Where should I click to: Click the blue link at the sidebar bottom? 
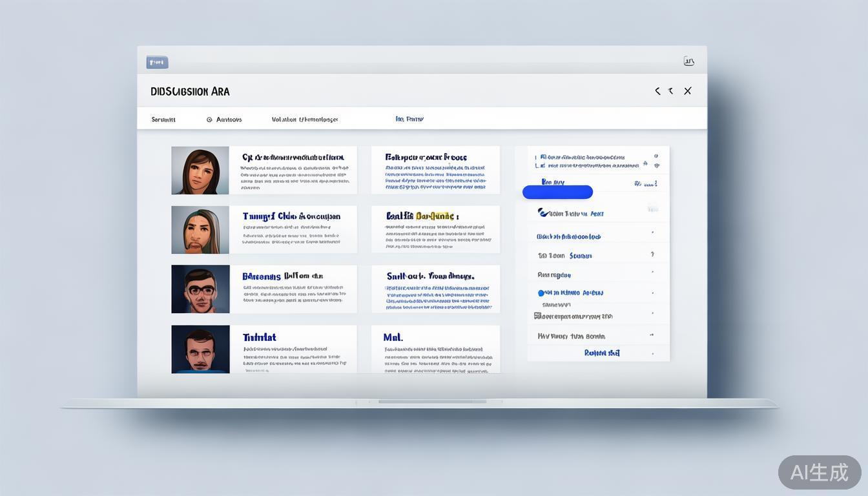[x=601, y=353]
